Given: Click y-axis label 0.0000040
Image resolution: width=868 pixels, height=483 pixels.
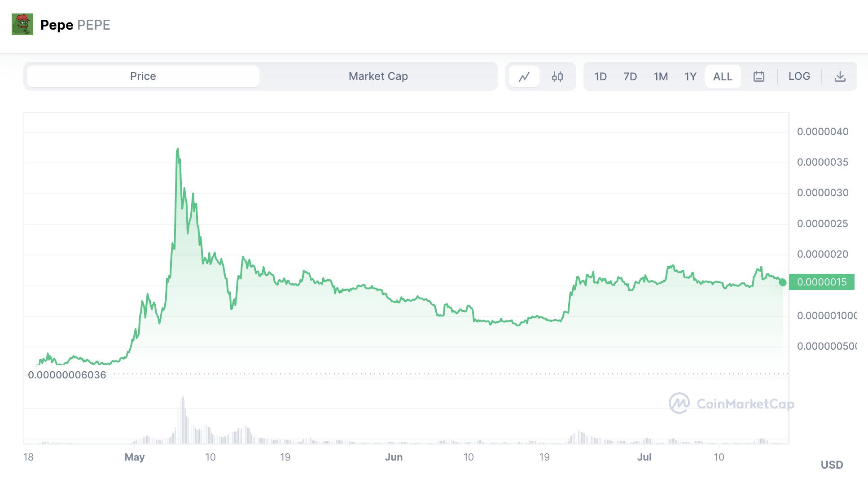Looking at the screenshot, I should (x=823, y=132).
